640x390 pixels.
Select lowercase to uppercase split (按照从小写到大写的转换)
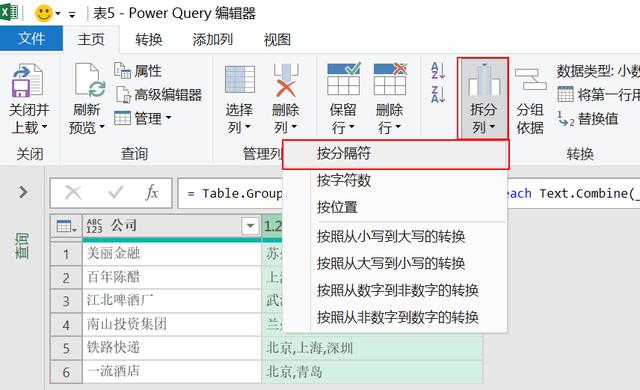pyautogui.click(x=395, y=236)
